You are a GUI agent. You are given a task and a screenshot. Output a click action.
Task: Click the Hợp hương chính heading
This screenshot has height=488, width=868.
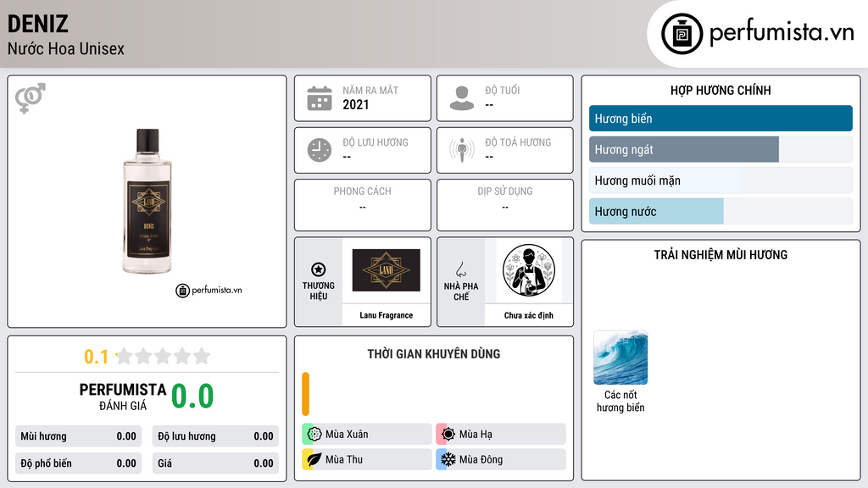click(x=721, y=90)
